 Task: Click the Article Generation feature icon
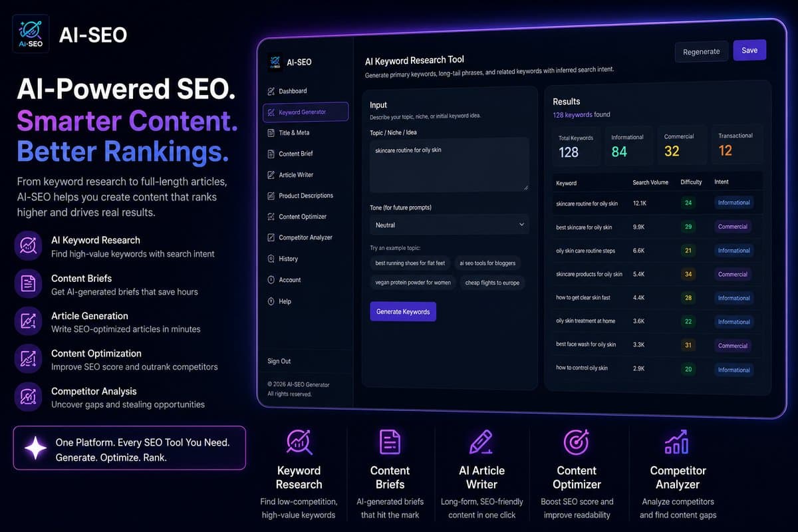point(29,322)
